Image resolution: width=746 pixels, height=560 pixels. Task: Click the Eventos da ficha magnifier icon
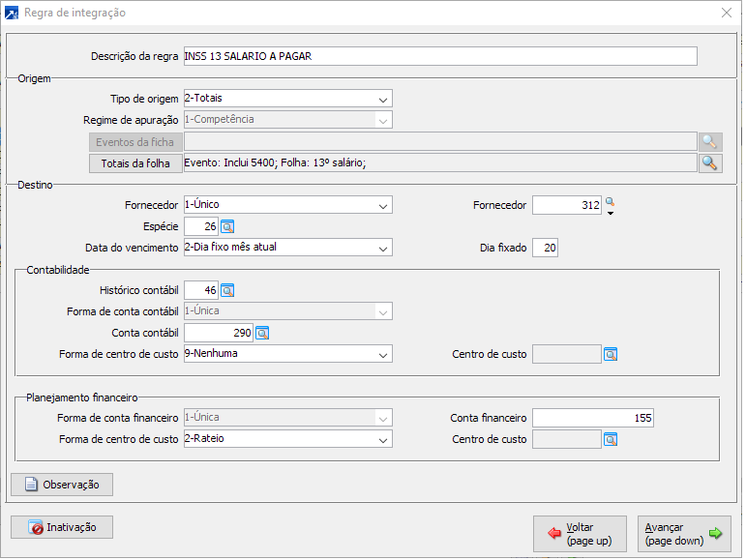click(710, 142)
